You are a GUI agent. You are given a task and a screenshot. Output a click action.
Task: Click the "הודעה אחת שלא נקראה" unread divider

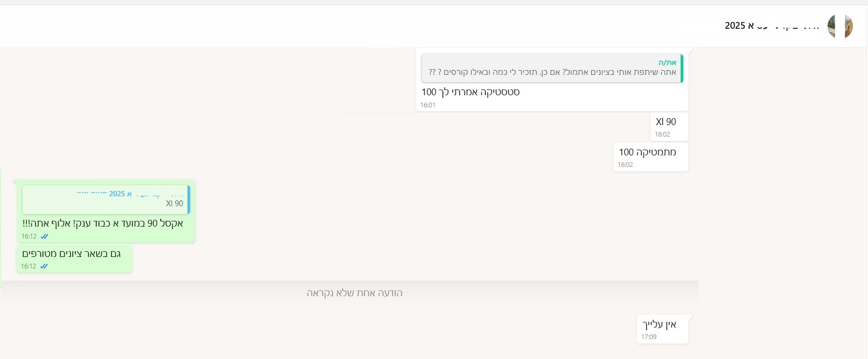pyautogui.click(x=354, y=293)
